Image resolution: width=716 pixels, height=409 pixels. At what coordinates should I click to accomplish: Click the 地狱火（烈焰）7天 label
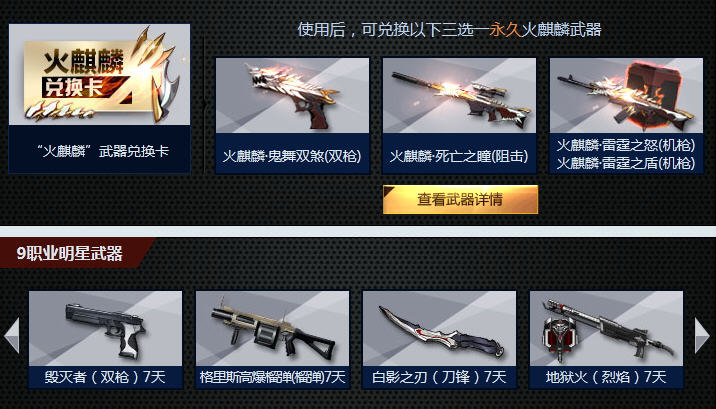coord(606,377)
